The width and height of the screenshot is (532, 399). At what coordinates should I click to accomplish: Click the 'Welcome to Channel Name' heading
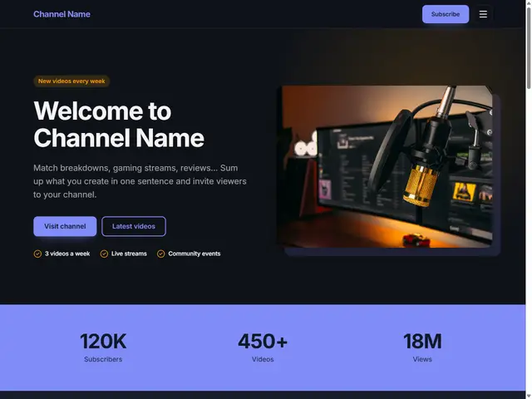119,125
